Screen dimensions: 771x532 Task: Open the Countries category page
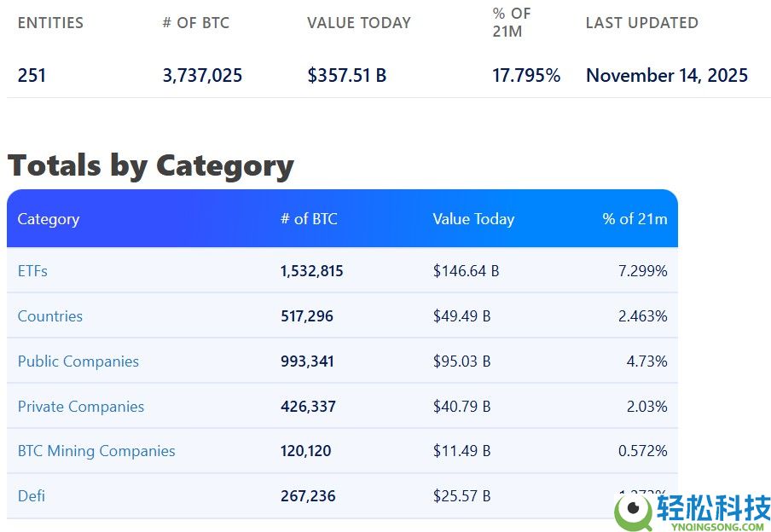tap(49, 315)
